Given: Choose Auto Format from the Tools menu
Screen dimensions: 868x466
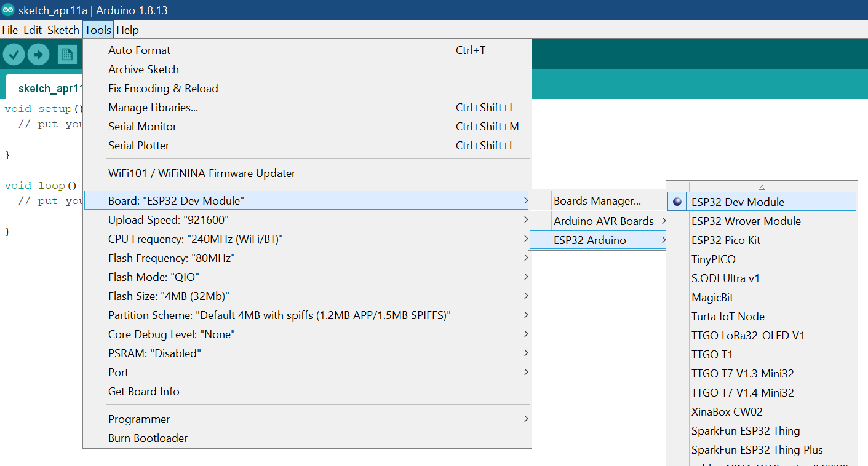Looking at the screenshot, I should pos(307,50).
